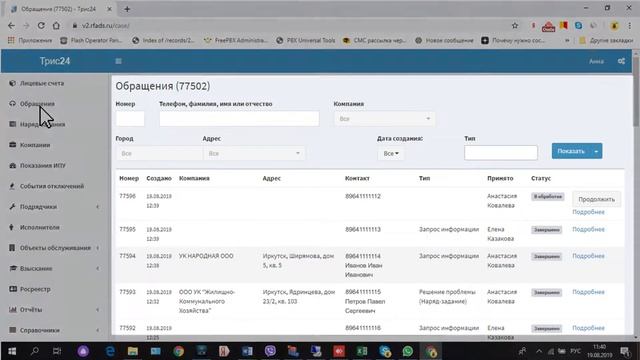This screenshot has width=640, height=360.
Task: Open Показания ИПУ sidebar item
Action: pyautogui.click(x=42, y=165)
